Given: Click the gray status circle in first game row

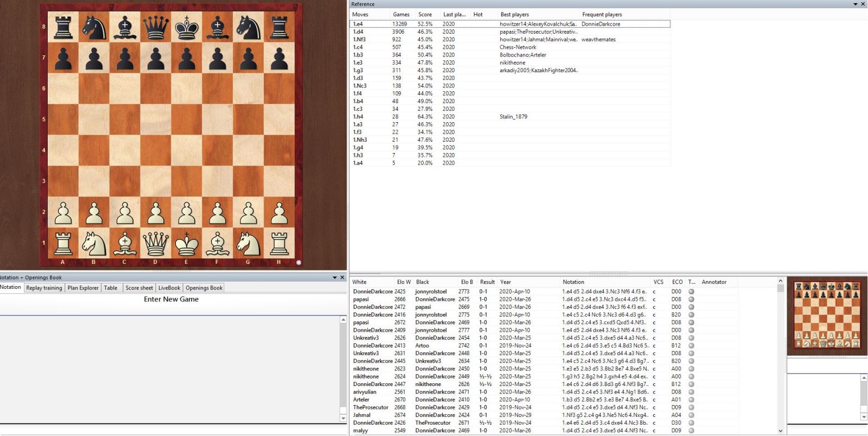Looking at the screenshot, I should coord(691,292).
